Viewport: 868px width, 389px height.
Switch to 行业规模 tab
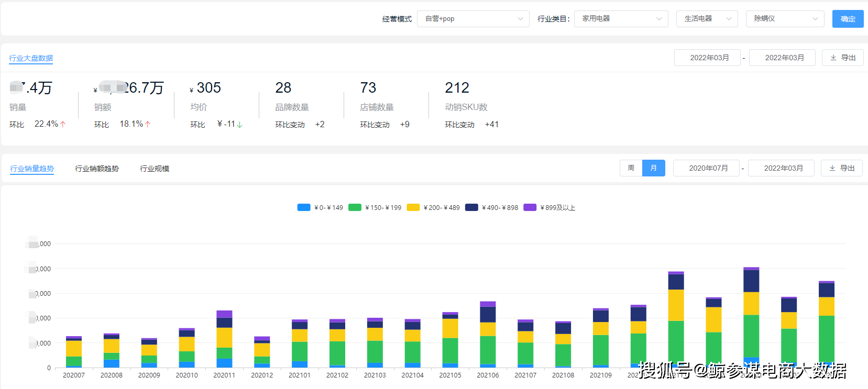tap(155, 169)
